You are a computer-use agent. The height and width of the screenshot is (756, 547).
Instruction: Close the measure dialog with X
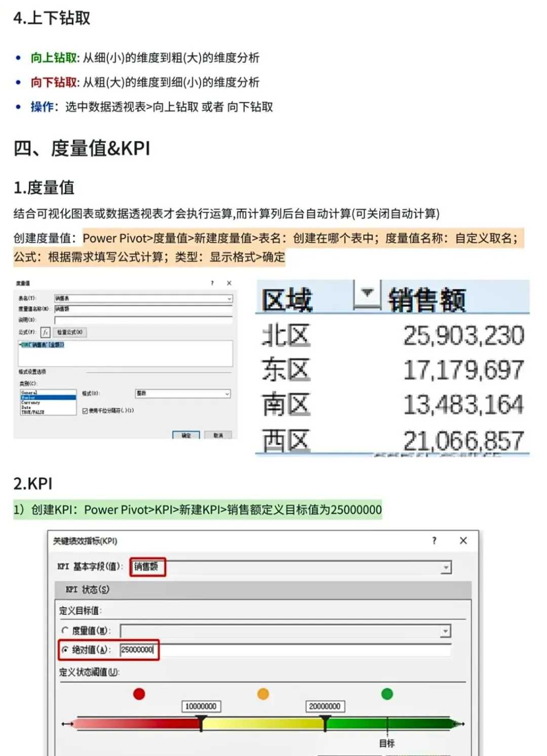click(229, 283)
